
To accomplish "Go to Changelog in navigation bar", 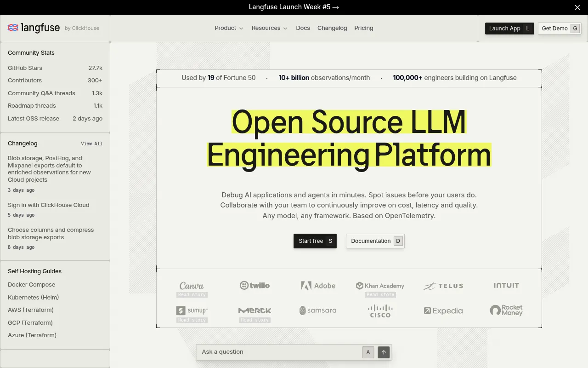I will (332, 28).
